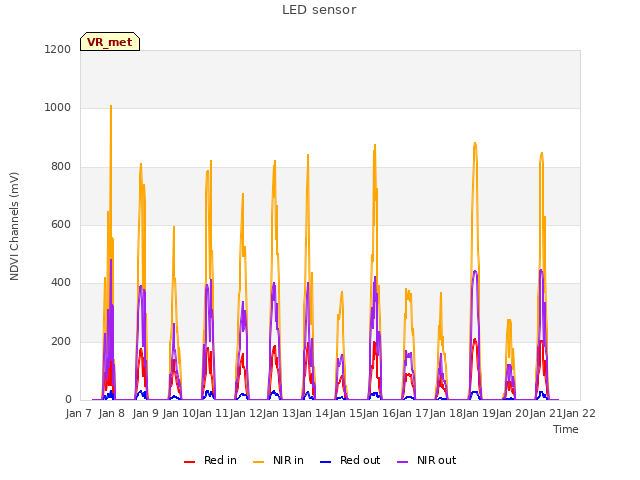Image resolution: width=640 pixels, height=480 pixels.
Task: Click the Time axis title
Action: [566, 429]
